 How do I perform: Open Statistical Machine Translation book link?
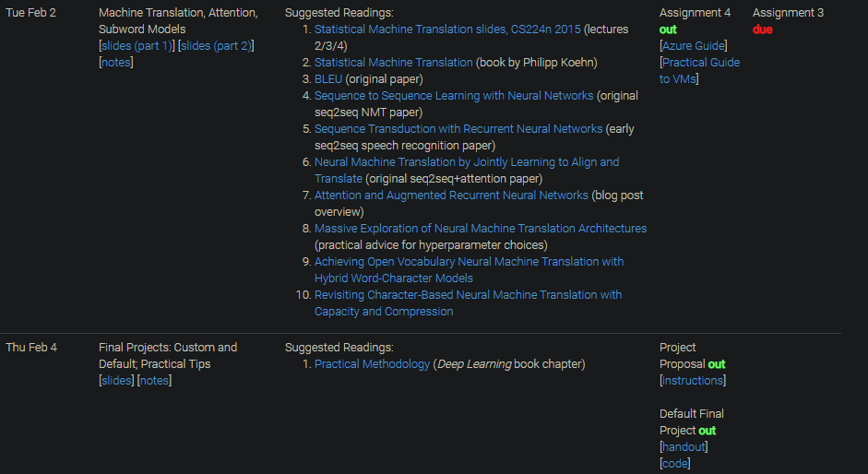[x=393, y=63]
